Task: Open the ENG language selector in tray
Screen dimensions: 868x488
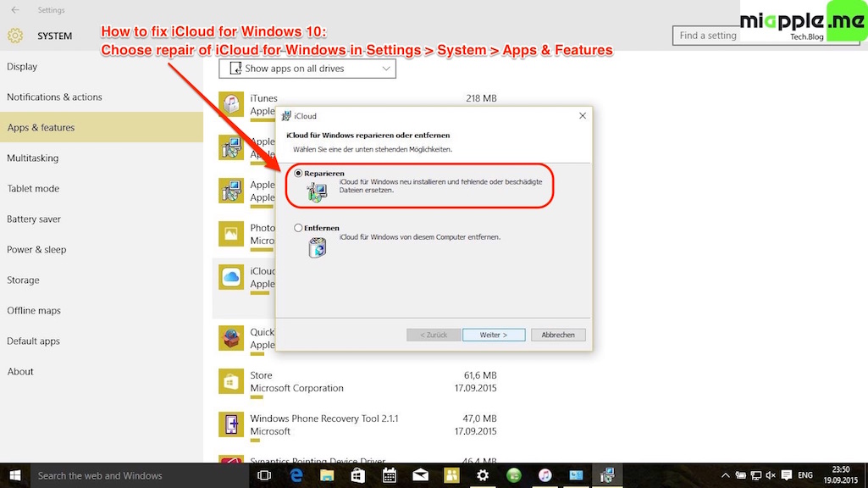Action: point(805,475)
